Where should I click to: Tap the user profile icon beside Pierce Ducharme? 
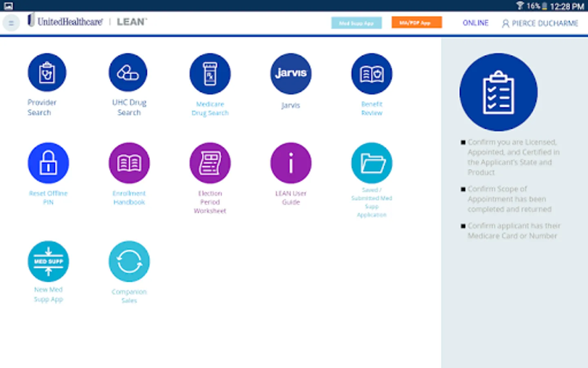pyautogui.click(x=506, y=23)
